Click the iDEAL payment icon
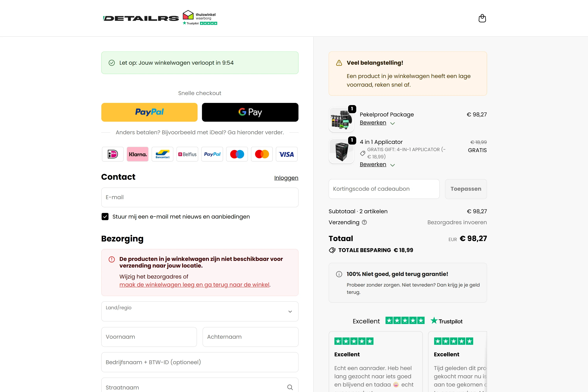 pos(113,154)
